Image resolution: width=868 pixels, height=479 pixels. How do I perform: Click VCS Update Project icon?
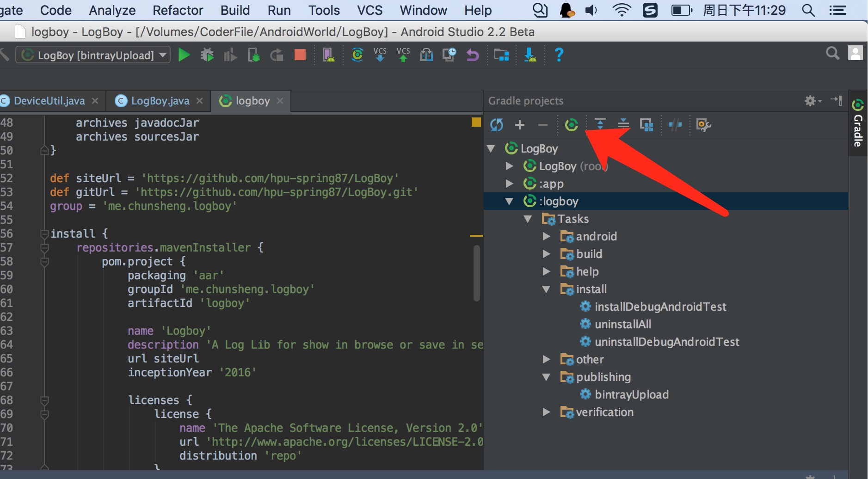tap(380, 55)
